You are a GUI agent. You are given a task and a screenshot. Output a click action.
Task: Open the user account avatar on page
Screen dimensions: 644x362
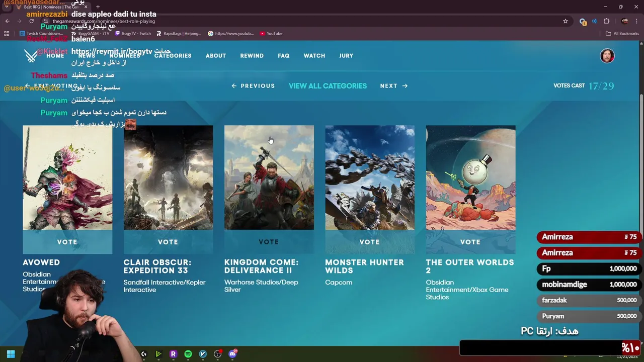coord(607,56)
